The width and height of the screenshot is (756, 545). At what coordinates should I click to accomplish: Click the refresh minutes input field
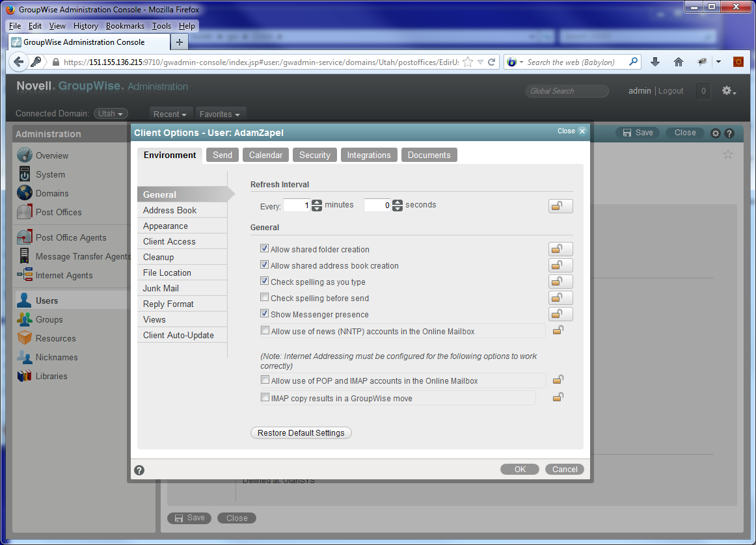(297, 206)
